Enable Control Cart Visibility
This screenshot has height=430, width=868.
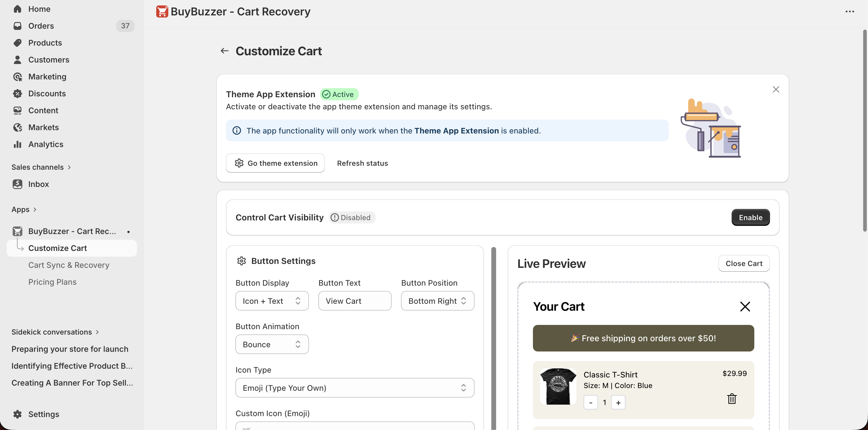pyautogui.click(x=750, y=217)
